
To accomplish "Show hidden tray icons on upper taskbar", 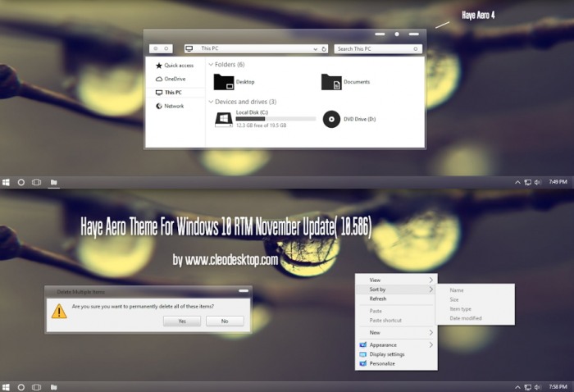I will (517, 182).
